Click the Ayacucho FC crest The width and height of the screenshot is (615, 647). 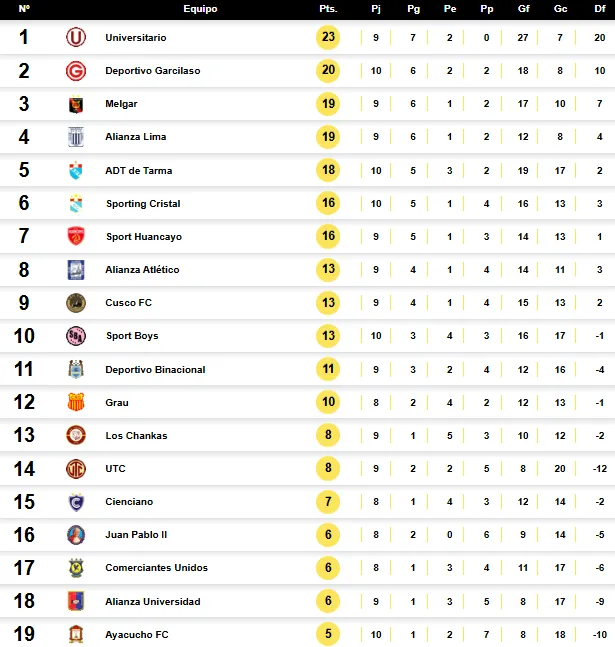(76, 634)
